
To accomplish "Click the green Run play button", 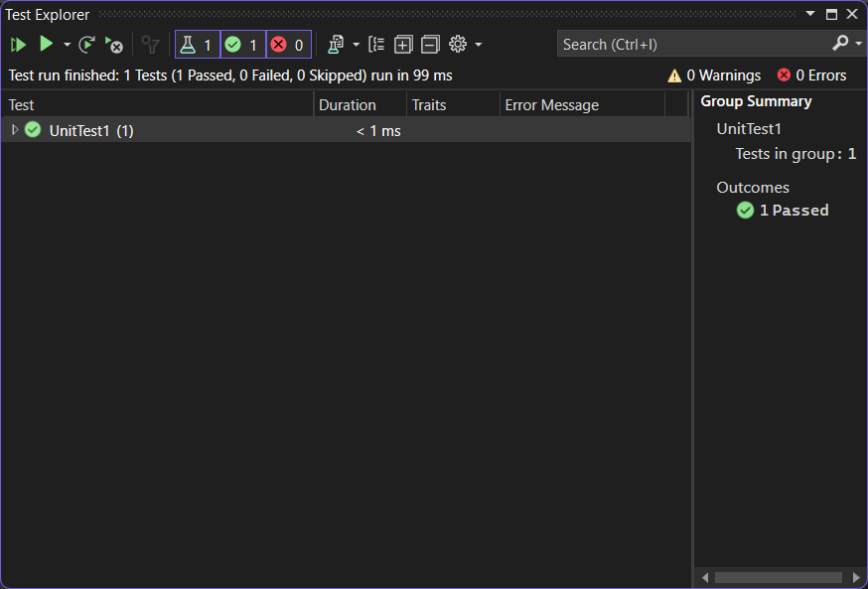I will click(x=46, y=44).
